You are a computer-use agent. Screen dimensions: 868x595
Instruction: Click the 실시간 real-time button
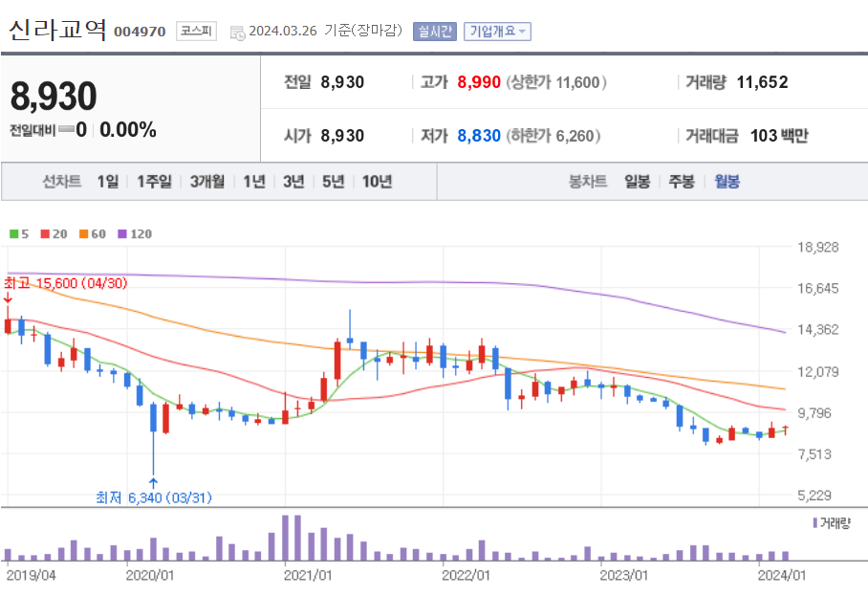pyautogui.click(x=435, y=31)
